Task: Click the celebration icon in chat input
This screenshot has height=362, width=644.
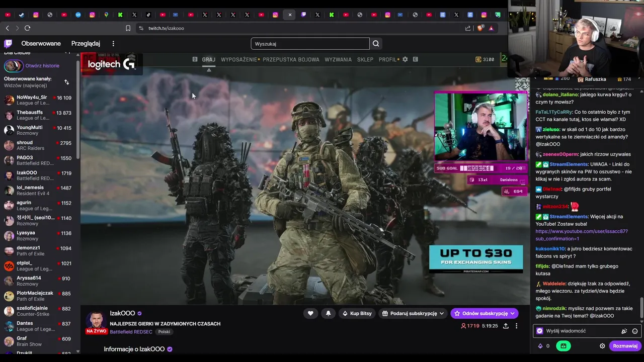Action: pos(624,331)
